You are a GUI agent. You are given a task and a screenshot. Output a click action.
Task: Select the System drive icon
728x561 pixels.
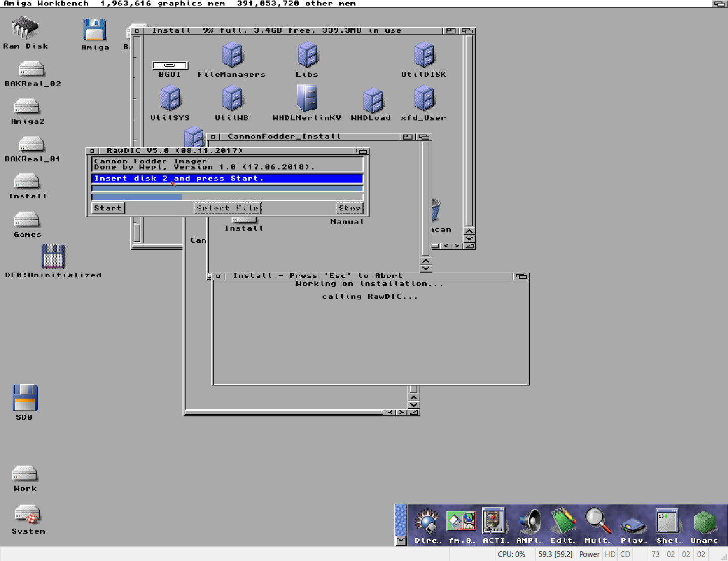pyautogui.click(x=27, y=513)
